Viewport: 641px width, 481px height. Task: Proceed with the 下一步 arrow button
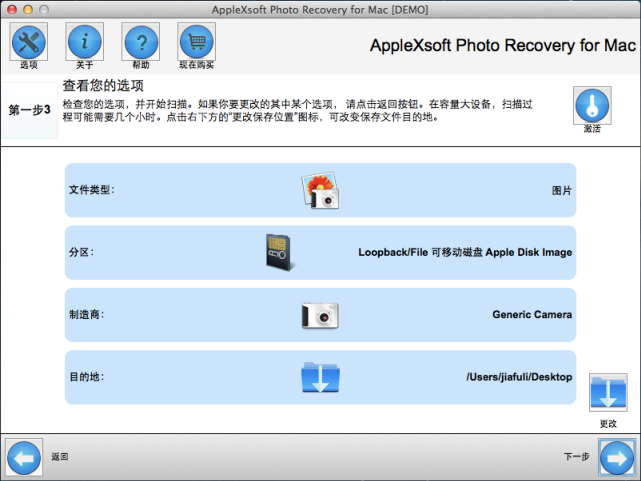617,458
